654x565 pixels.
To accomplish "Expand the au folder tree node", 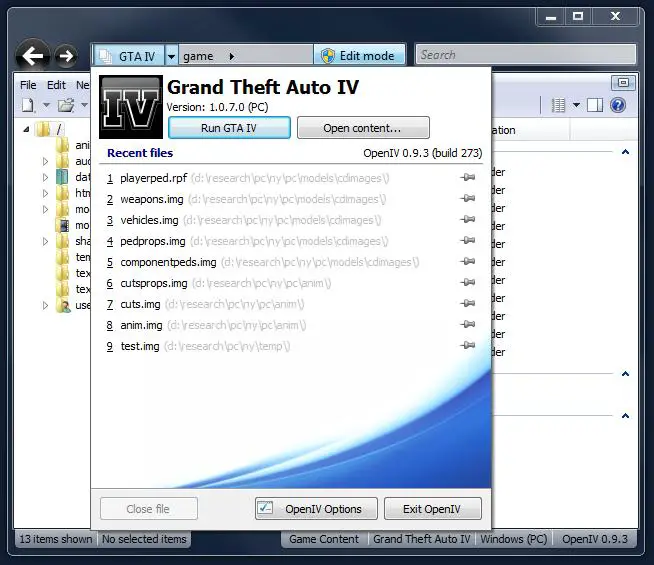I will 45,161.
